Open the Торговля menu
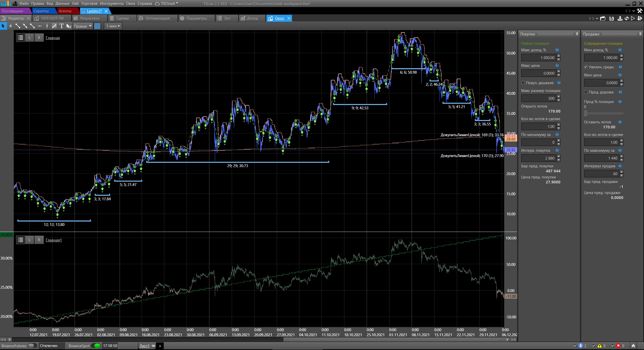644x350 pixels. click(89, 4)
